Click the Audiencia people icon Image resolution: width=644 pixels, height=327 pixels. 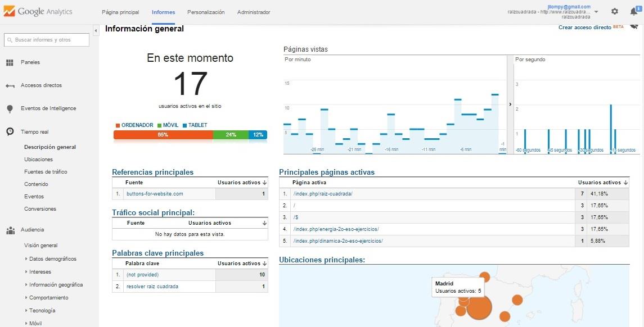10,230
